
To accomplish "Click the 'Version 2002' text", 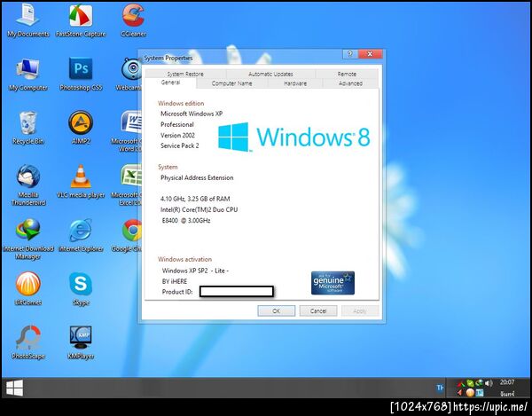I will coord(178,136).
